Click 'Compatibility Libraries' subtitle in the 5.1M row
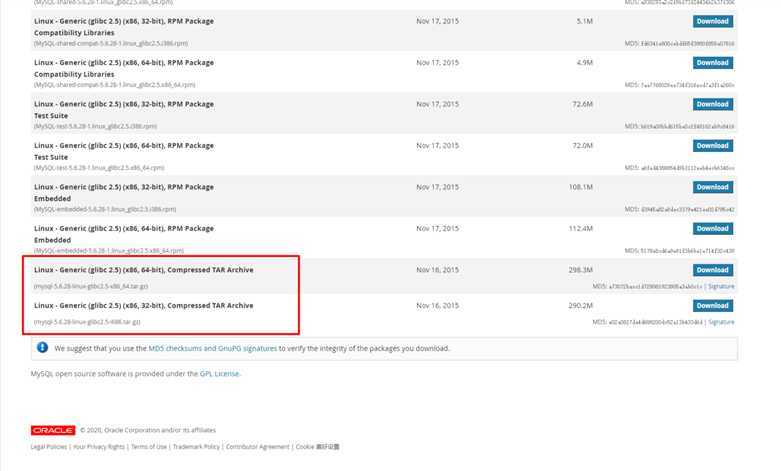 click(74, 33)
